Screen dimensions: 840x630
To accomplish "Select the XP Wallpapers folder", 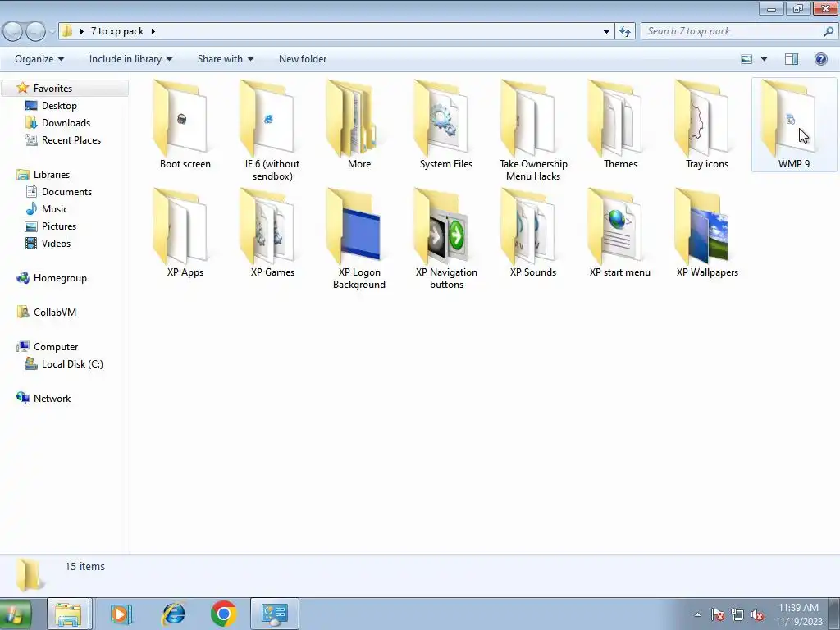I will (x=706, y=232).
